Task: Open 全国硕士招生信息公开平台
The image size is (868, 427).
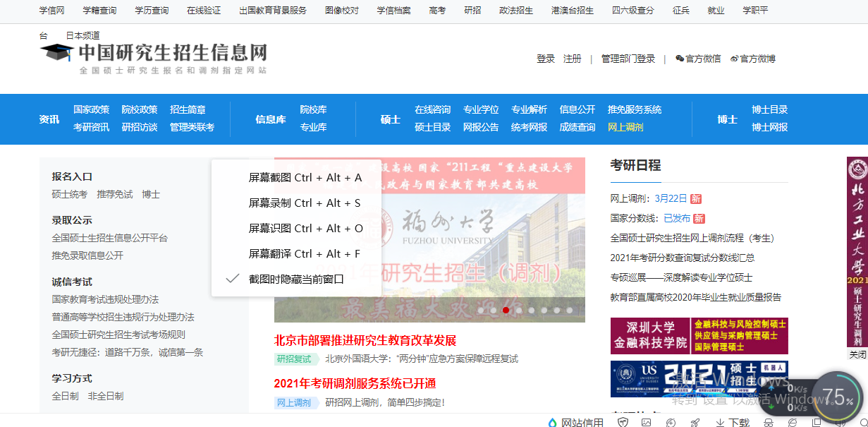Action: point(110,238)
